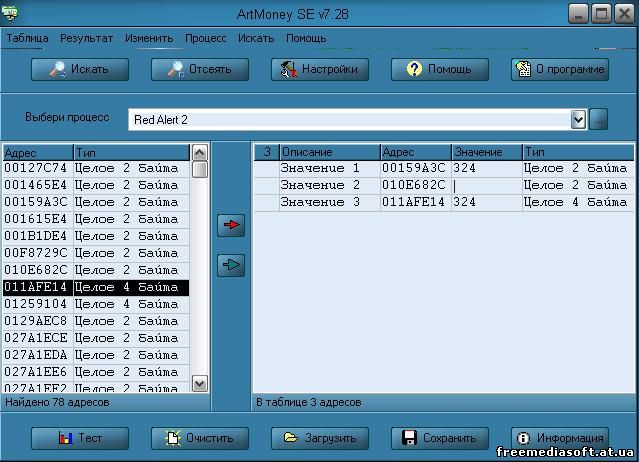This screenshot has width=639, height=462.
Task: Click the scroll-down arrow of the address list
Action: tap(199, 384)
